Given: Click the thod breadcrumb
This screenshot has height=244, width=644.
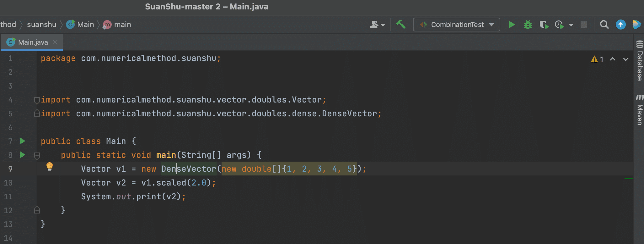Looking at the screenshot, I should point(8,25).
